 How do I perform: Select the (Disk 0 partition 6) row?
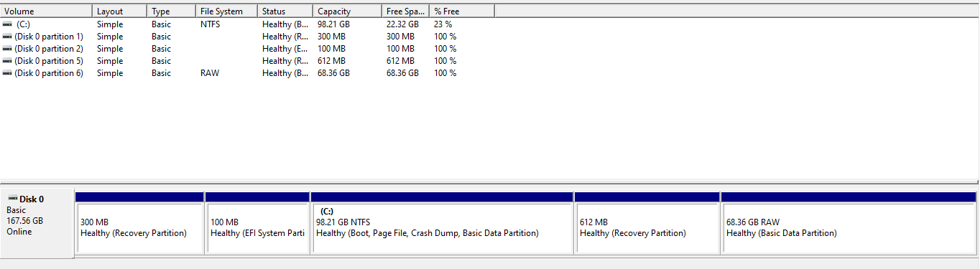click(x=49, y=73)
